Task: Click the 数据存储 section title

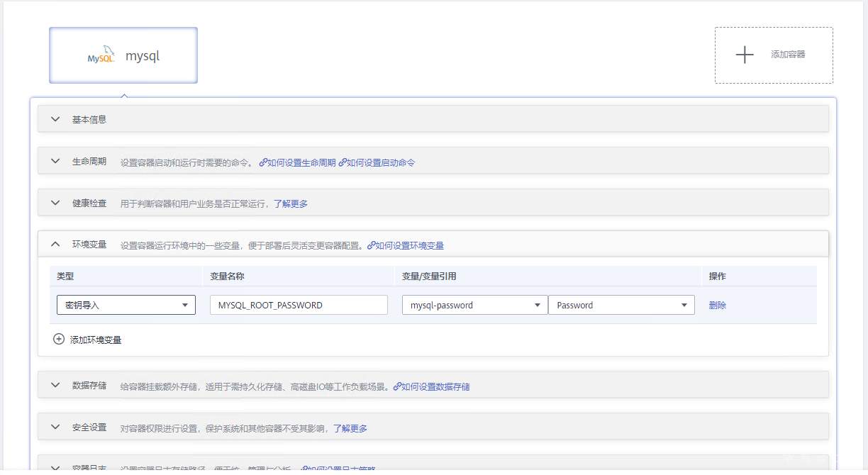Action: [89, 386]
